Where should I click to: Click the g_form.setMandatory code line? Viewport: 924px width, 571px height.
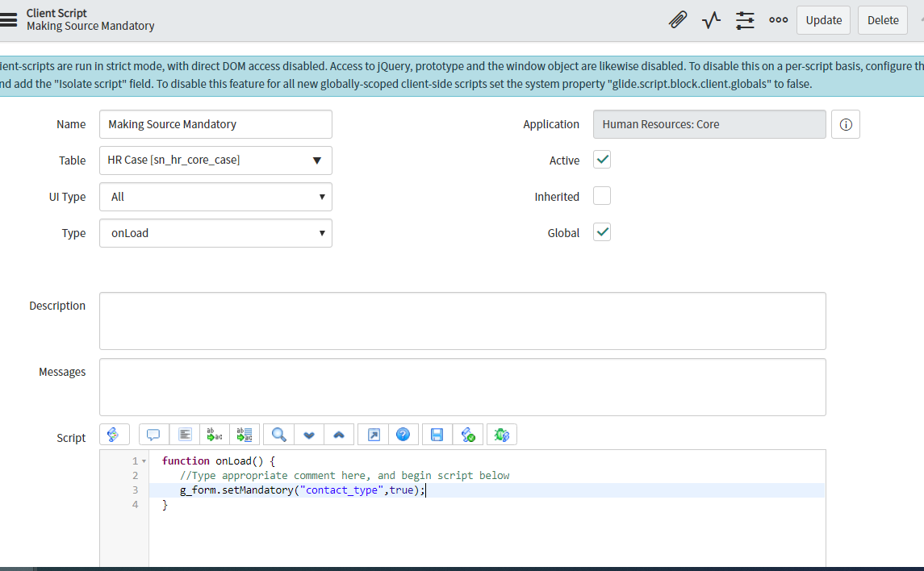[303, 490]
